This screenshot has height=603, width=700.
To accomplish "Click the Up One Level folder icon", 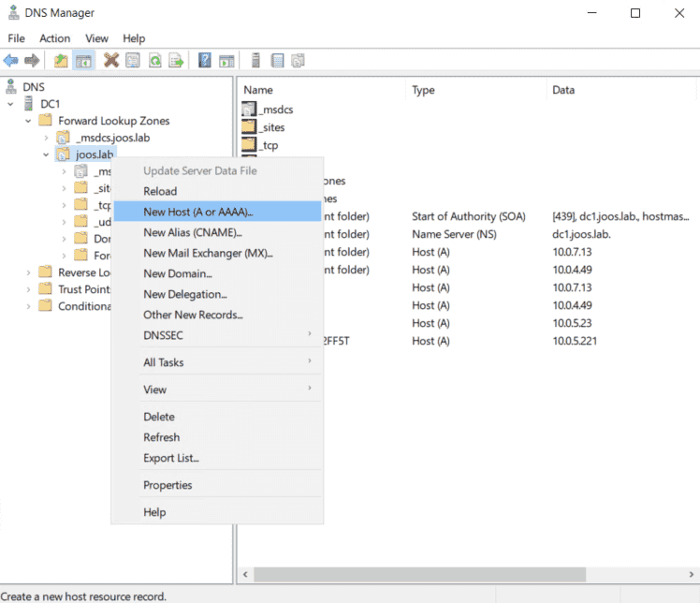I will pyautogui.click(x=61, y=60).
